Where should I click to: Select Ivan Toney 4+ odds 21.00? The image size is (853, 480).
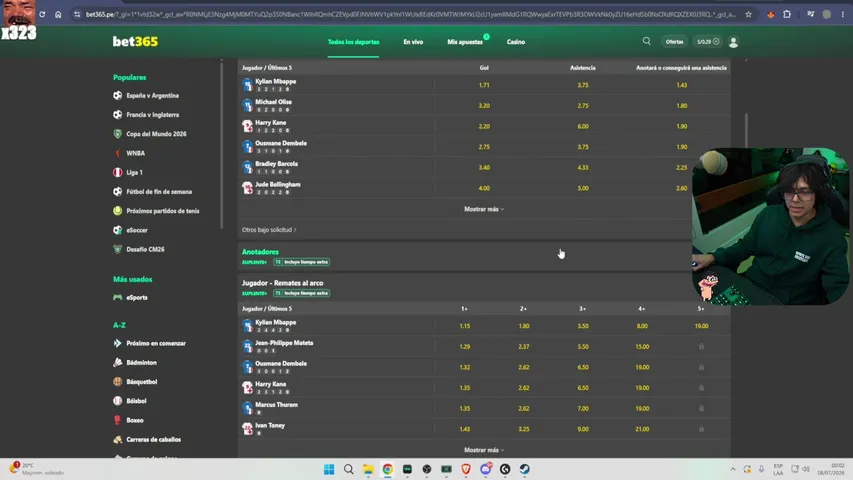tap(642, 429)
